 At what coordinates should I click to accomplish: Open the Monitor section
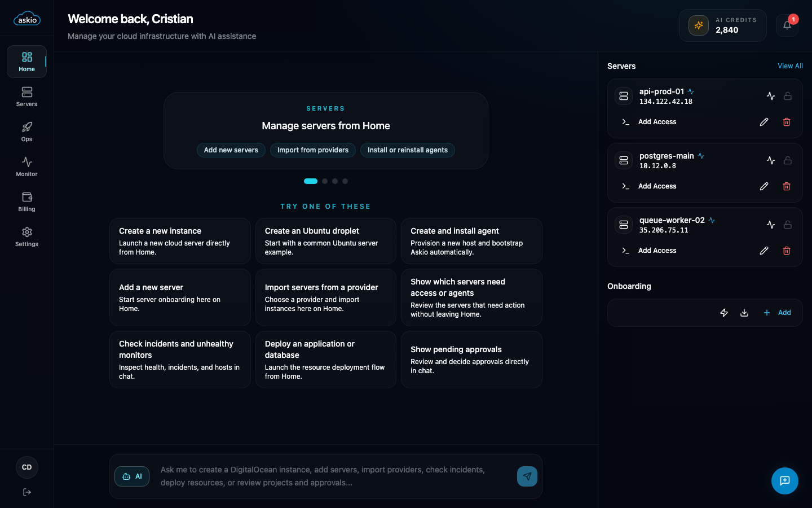[x=27, y=167]
